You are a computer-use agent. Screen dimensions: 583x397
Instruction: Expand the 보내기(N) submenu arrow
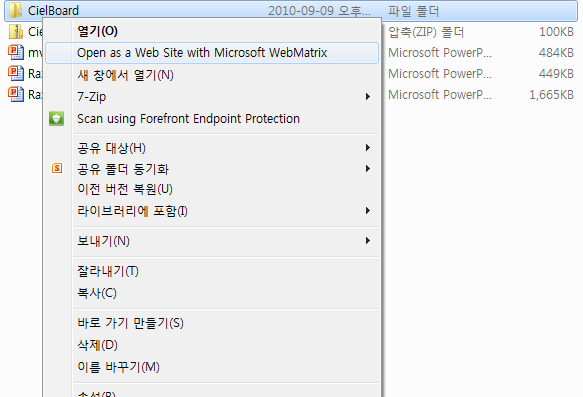[368, 241]
